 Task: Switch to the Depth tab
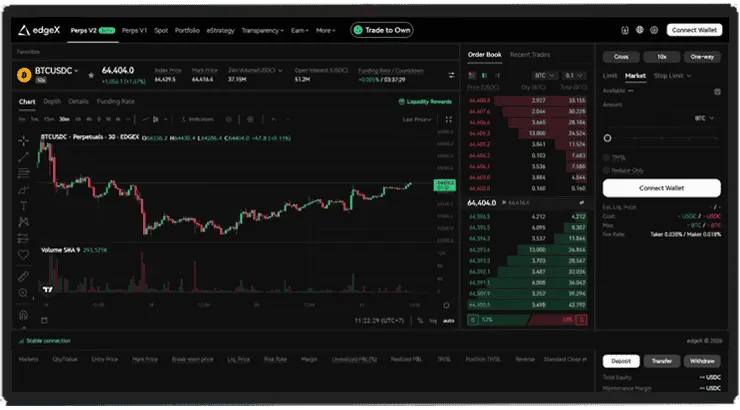[x=52, y=101]
